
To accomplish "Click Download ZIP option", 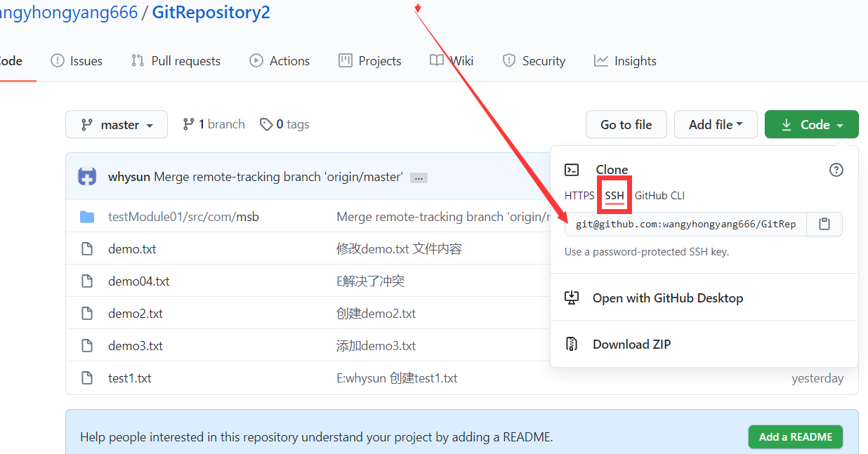I will click(x=631, y=345).
